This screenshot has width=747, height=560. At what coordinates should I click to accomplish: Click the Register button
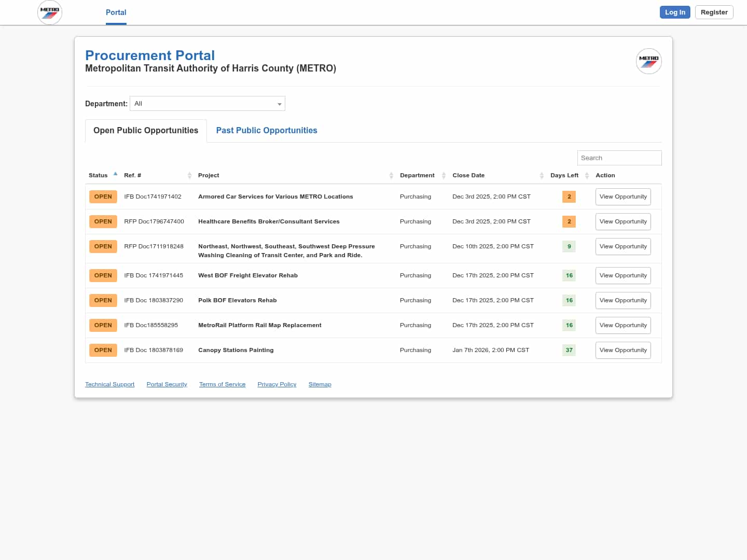pos(714,12)
